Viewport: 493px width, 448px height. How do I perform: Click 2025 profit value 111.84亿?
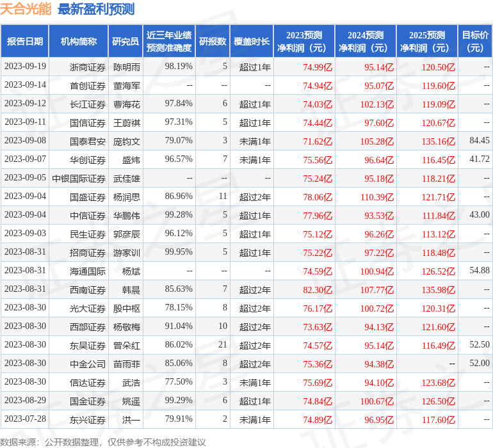[439, 215]
